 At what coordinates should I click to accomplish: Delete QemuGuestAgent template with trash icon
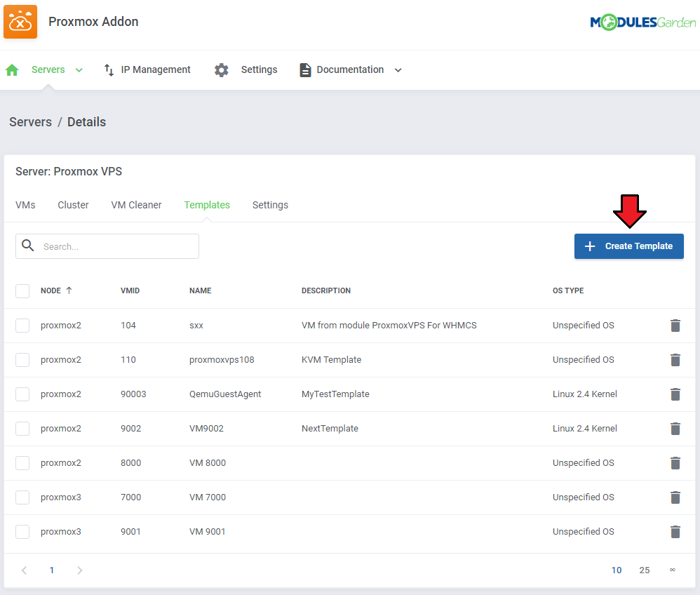pos(675,394)
